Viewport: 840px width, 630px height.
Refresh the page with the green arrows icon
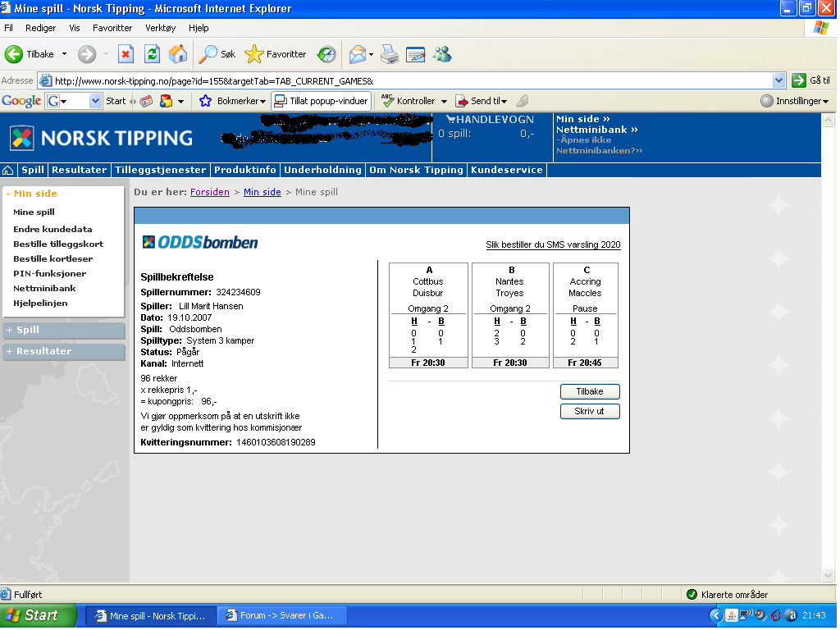coord(152,54)
